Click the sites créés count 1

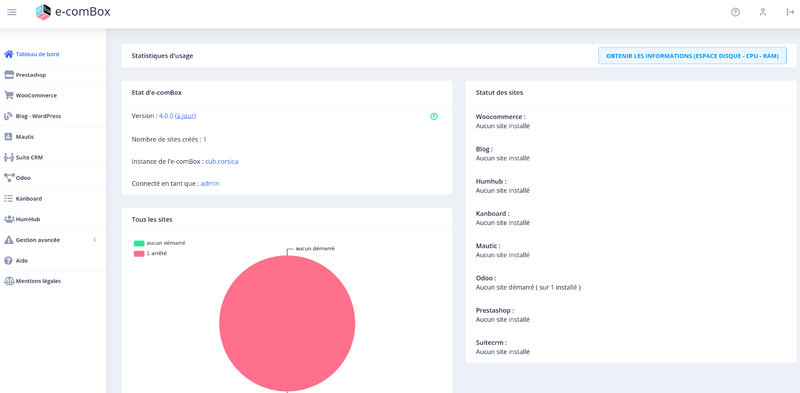tap(205, 139)
